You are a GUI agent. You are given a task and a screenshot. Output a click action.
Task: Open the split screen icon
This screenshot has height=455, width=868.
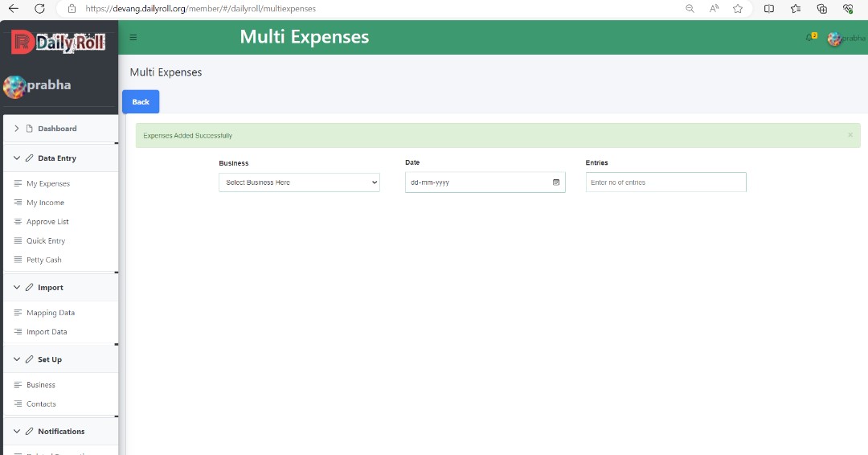769,8
